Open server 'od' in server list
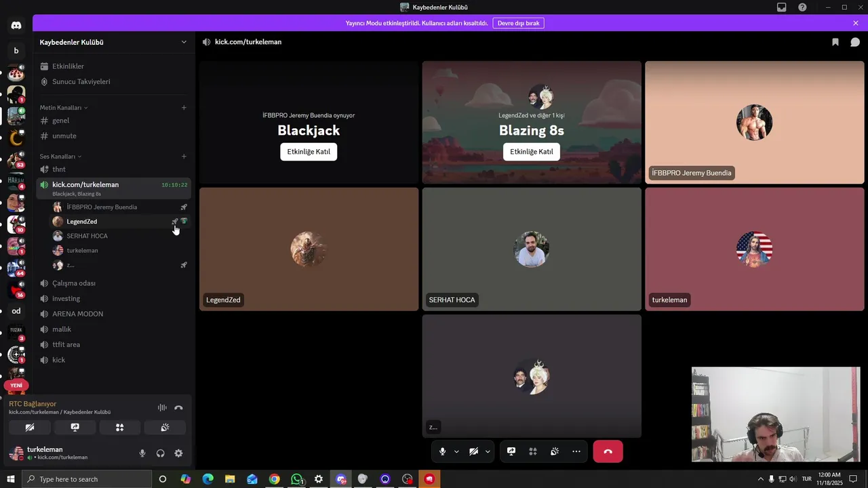The image size is (868, 488). point(16,311)
